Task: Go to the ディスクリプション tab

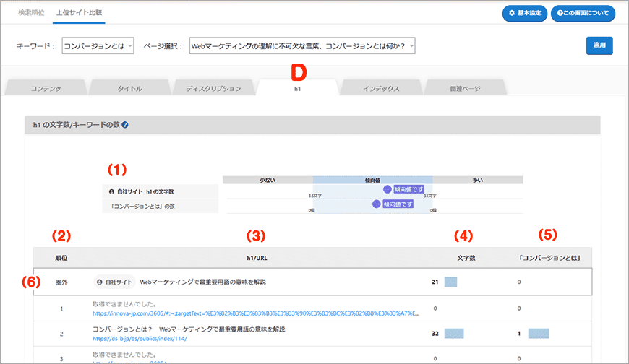Action: click(x=213, y=88)
